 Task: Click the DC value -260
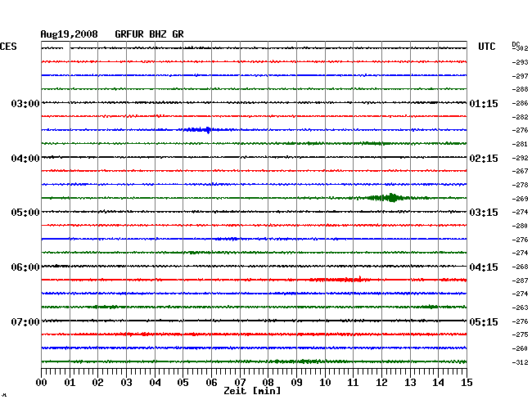[520, 348]
